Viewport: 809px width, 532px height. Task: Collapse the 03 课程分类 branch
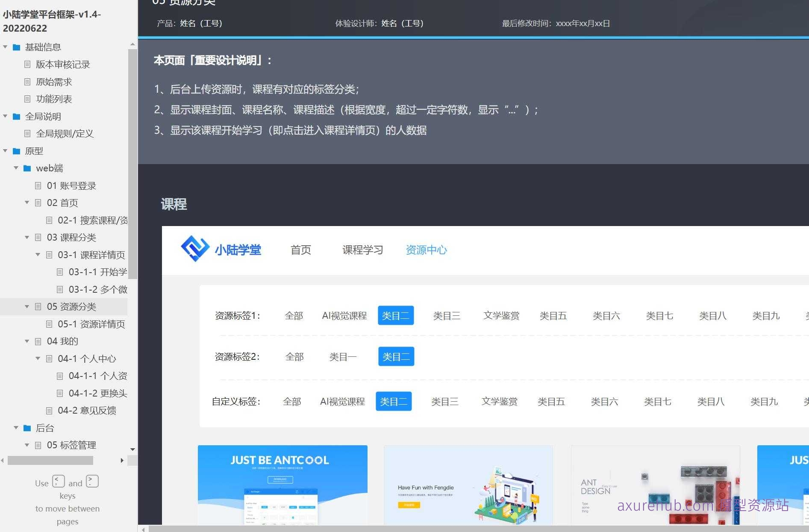pyautogui.click(x=27, y=237)
